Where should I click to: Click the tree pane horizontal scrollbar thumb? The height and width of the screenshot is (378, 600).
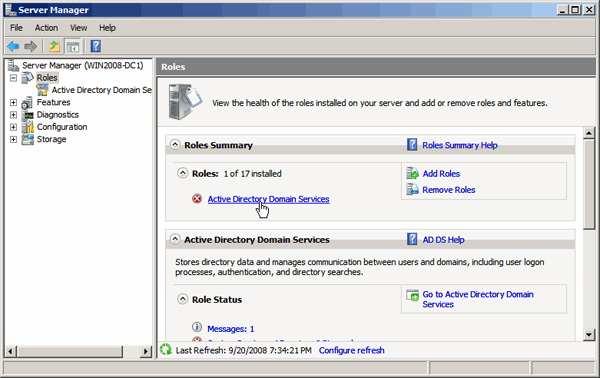pyautogui.click(x=70, y=351)
